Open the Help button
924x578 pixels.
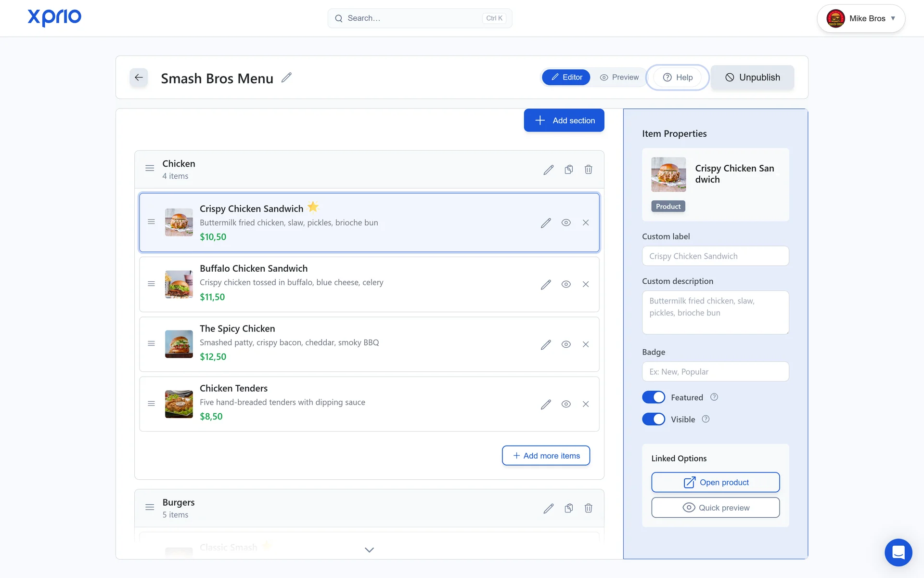coord(678,77)
